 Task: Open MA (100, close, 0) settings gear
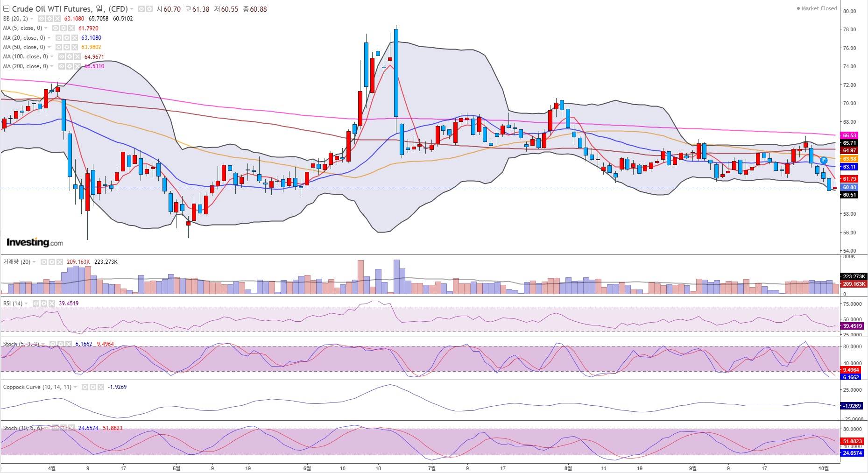coord(71,56)
